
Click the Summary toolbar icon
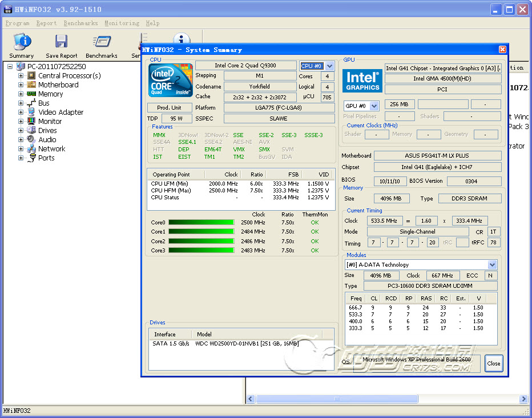click(x=22, y=42)
